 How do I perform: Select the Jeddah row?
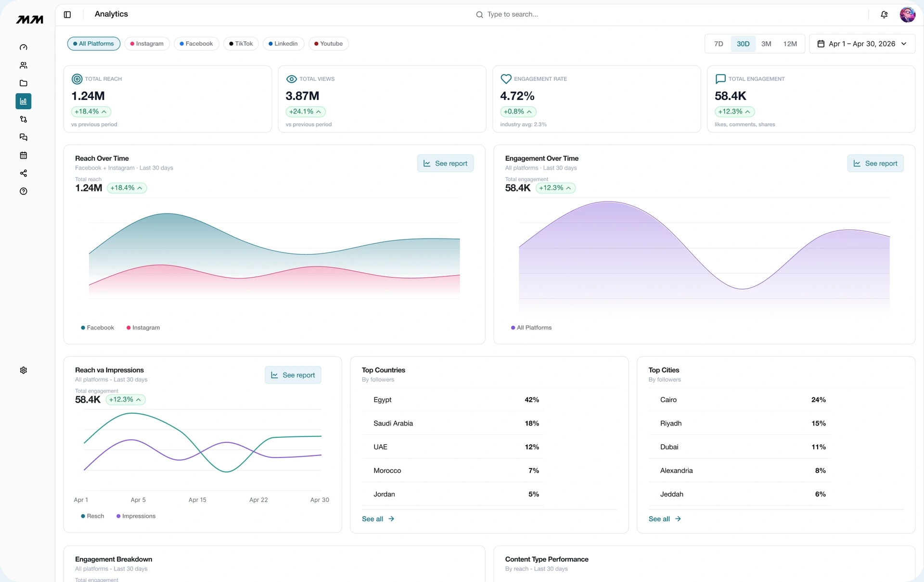click(x=740, y=494)
